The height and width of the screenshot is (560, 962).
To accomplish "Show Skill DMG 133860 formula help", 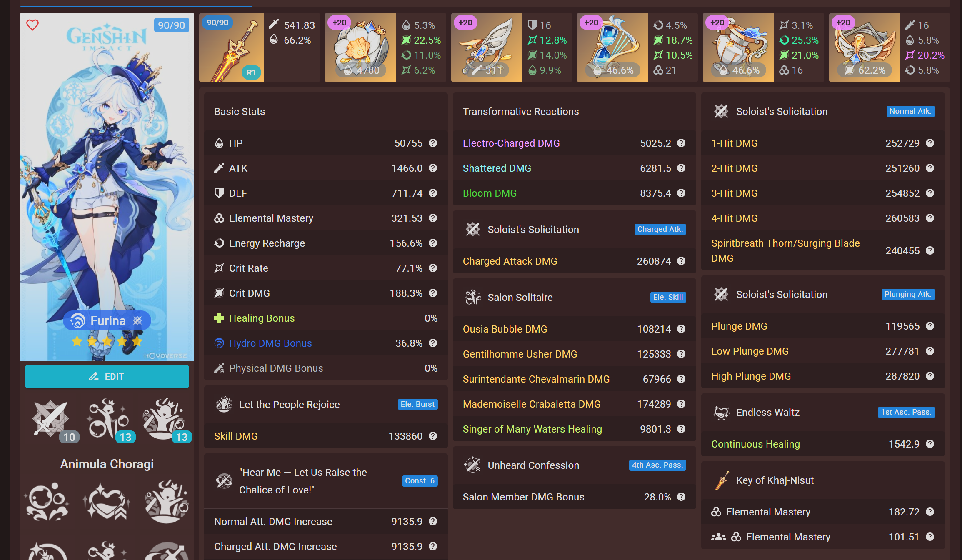I will [x=433, y=436].
